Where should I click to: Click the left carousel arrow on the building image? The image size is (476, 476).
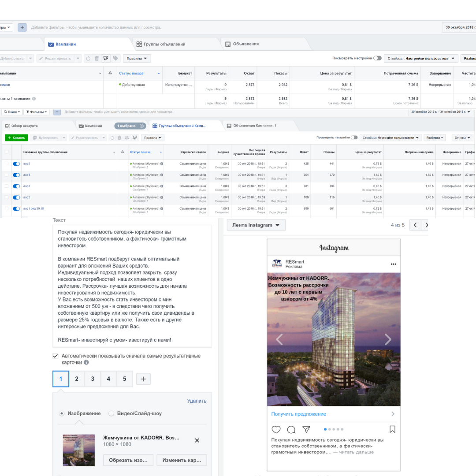point(279,339)
